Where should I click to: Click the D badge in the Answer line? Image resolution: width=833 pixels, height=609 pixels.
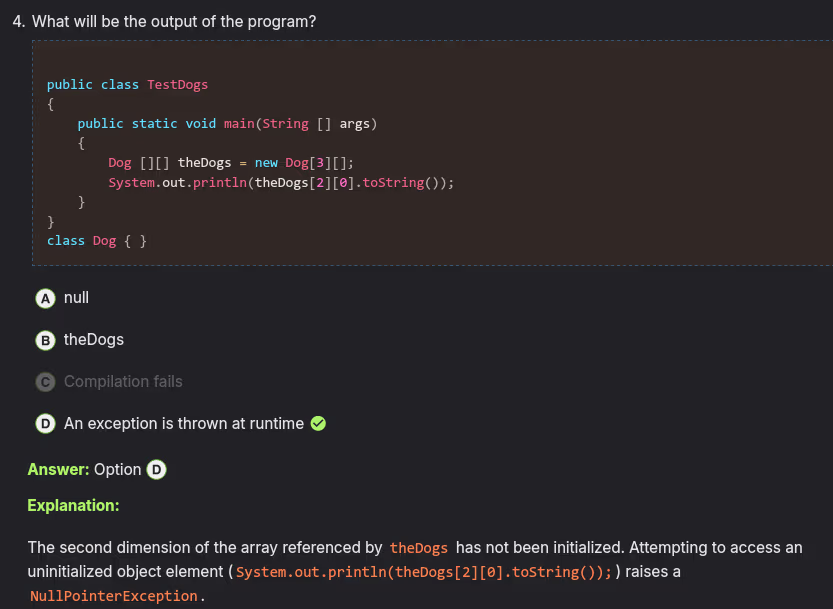156,470
